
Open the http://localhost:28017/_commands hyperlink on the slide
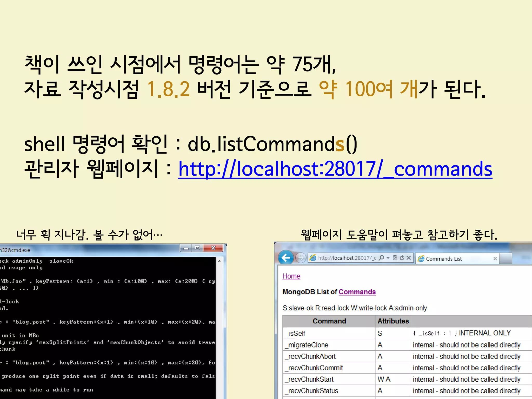point(335,169)
